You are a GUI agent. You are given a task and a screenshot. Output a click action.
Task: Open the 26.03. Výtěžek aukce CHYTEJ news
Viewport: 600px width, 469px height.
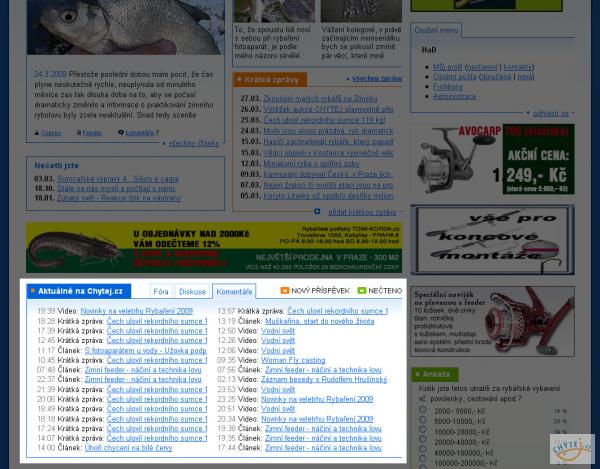pyautogui.click(x=328, y=109)
